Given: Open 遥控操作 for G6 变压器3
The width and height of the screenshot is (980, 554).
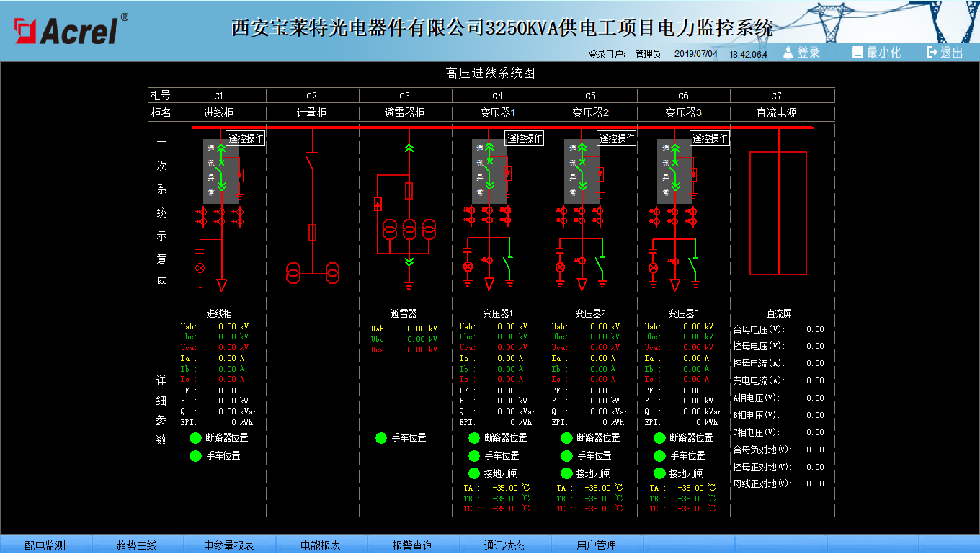Looking at the screenshot, I should pos(710,138).
